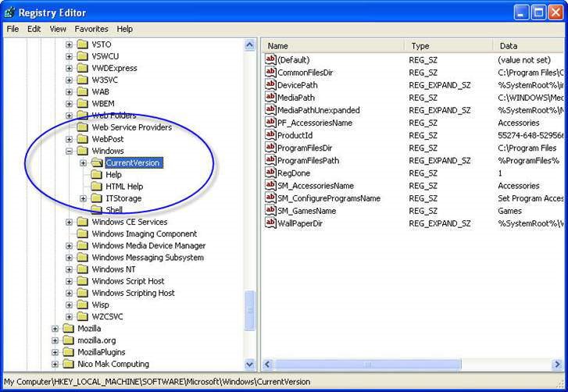Click the Wisp folder icon
568x392 pixels.
tap(83, 305)
